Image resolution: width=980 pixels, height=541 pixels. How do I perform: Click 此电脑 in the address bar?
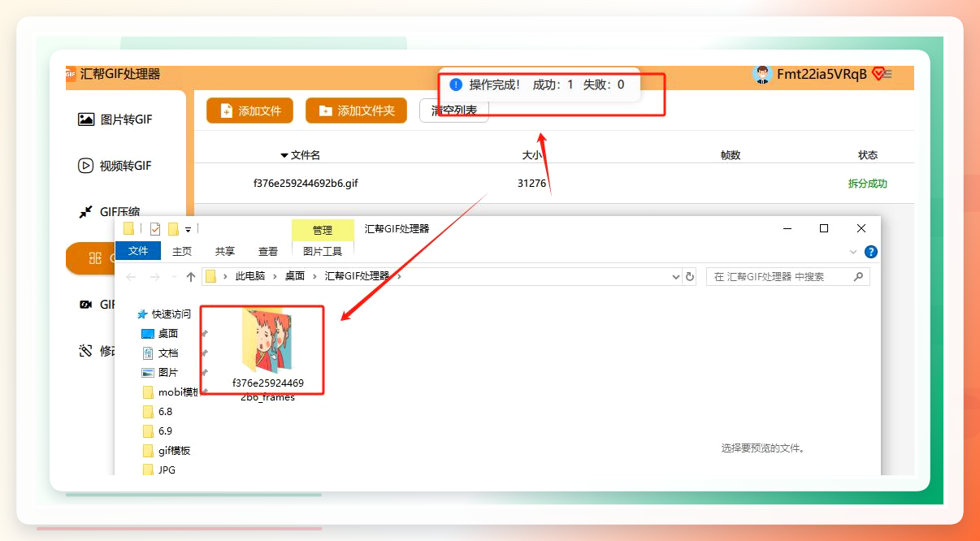250,276
